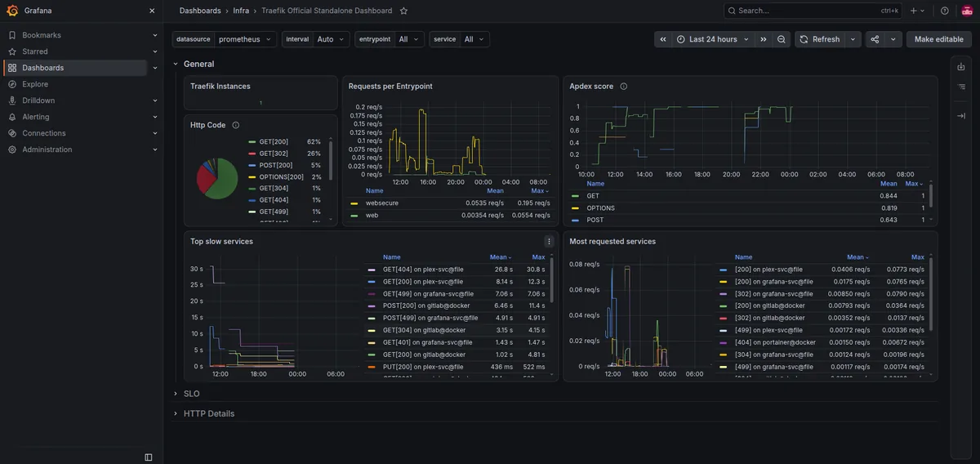Toggle GET[302] series in Http Code legend

[x=274, y=154]
